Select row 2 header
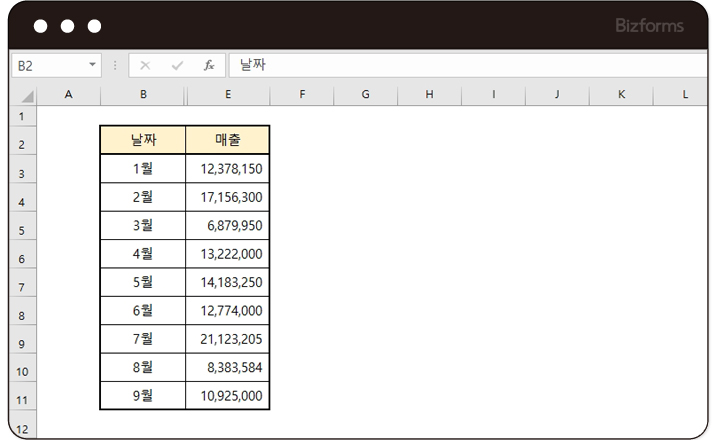Viewport: 715px width, 440px height. [21, 144]
